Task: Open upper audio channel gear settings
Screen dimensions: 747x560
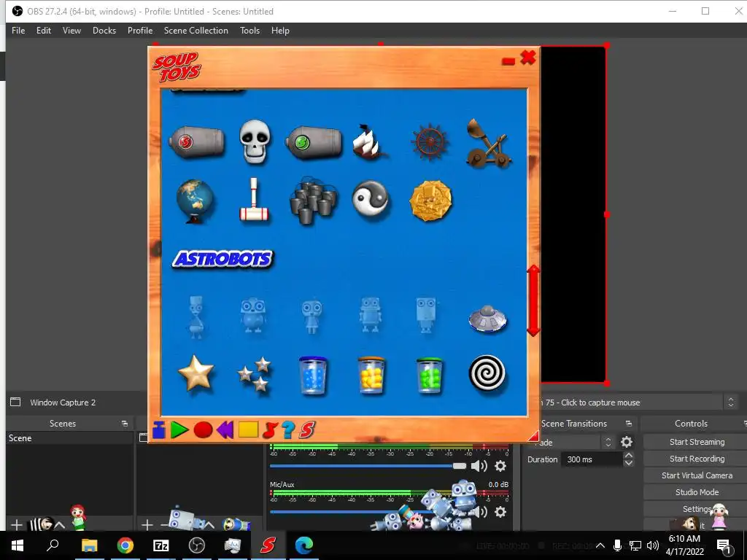Action: [500, 466]
